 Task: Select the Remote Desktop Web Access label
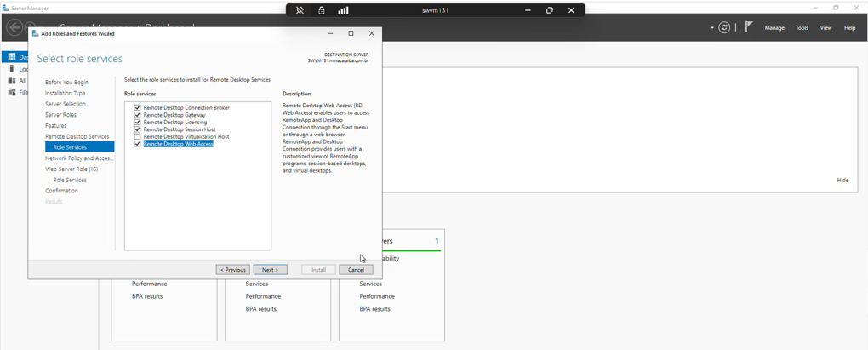[178, 144]
